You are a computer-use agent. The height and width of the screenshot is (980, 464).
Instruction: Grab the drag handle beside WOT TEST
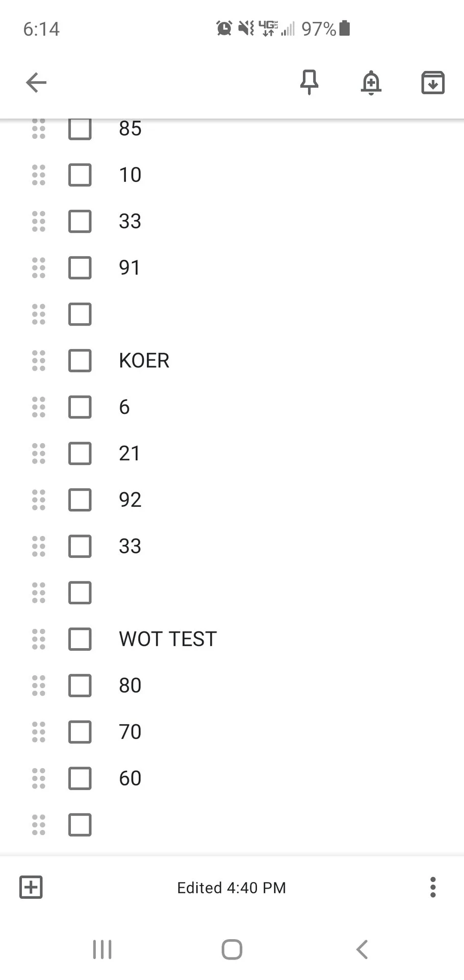click(39, 639)
